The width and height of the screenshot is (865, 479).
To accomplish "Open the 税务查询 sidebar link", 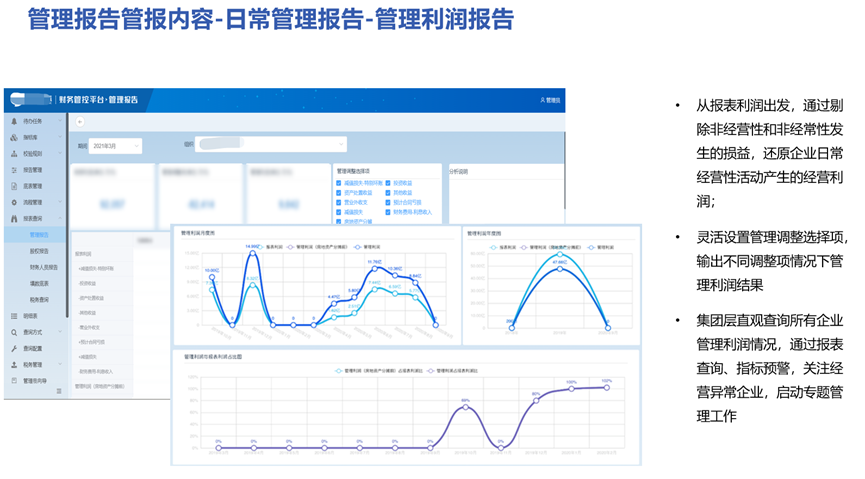I will 39,299.
